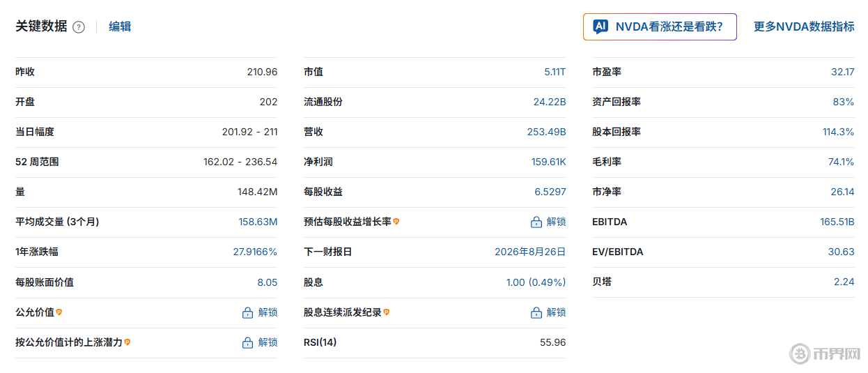Click the 每股账面价值 label
868x373 pixels.
pos(45,282)
